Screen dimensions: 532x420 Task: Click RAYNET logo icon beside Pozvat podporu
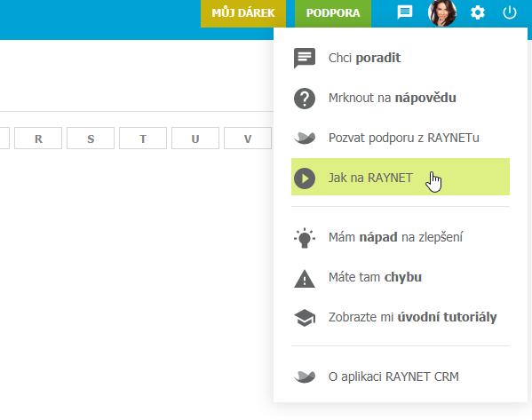[x=305, y=138]
